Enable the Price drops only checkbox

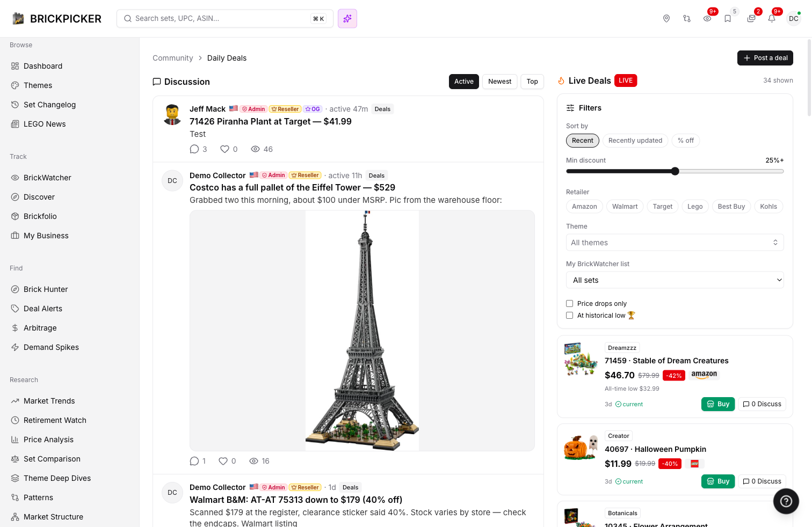[x=569, y=304]
